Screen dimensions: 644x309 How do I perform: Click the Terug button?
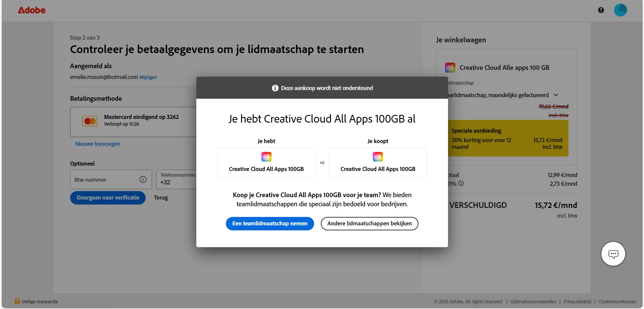click(x=161, y=198)
